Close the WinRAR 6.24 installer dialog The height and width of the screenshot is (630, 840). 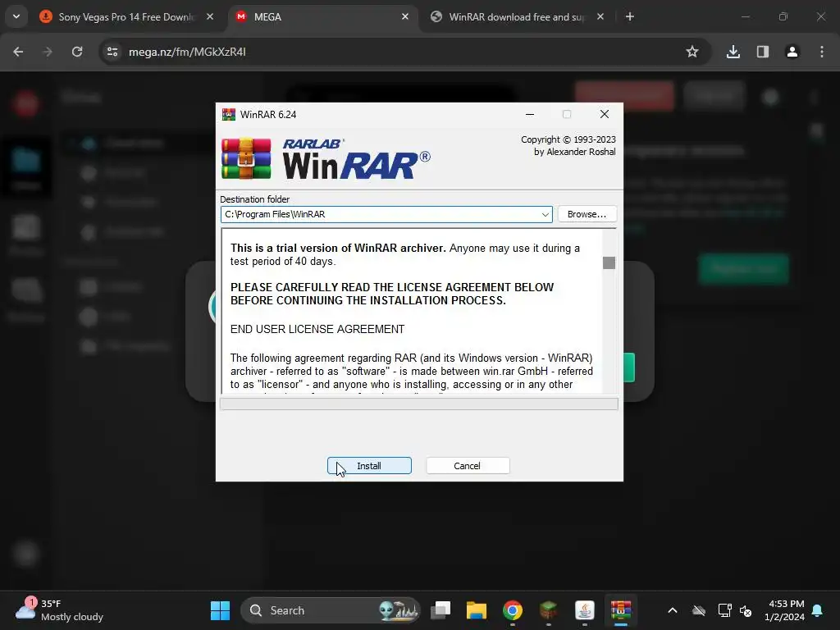pos(605,114)
